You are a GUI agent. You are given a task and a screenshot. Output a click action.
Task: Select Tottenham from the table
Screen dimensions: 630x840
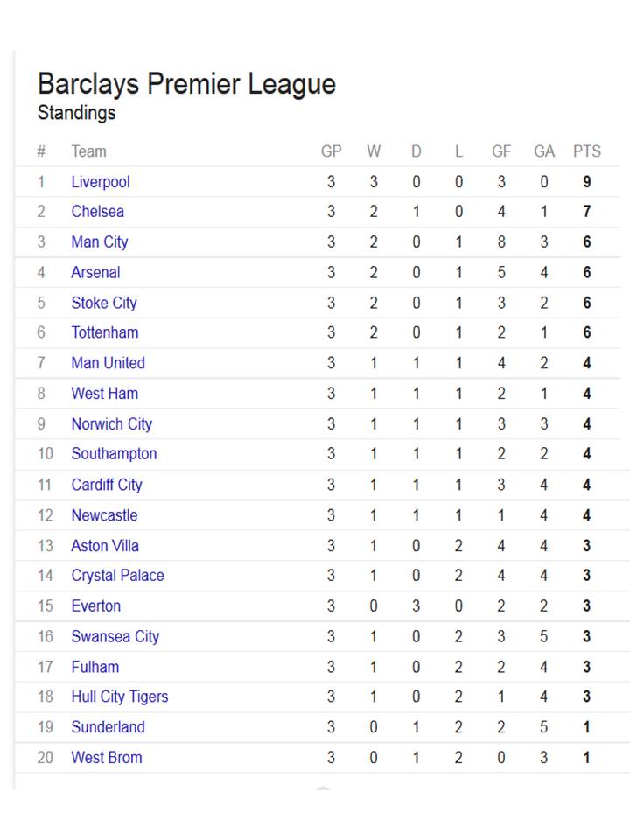[105, 332]
